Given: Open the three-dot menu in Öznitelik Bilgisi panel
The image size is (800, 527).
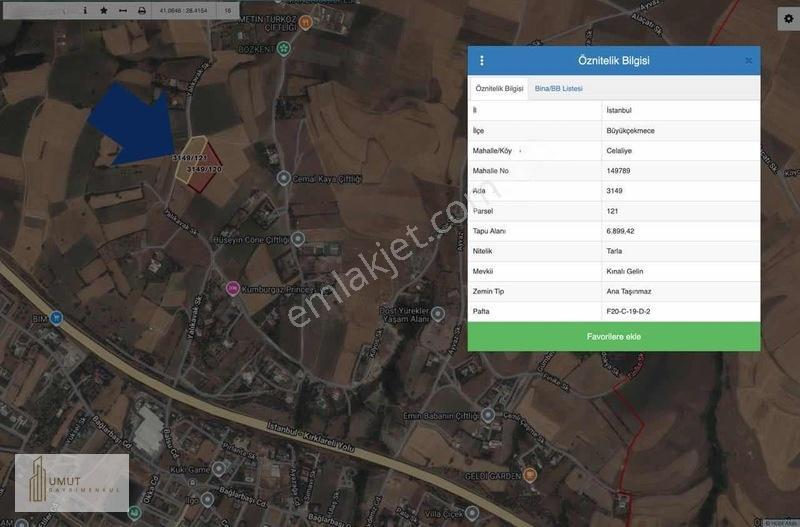Looking at the screenshot, I should tap(482, 61).
